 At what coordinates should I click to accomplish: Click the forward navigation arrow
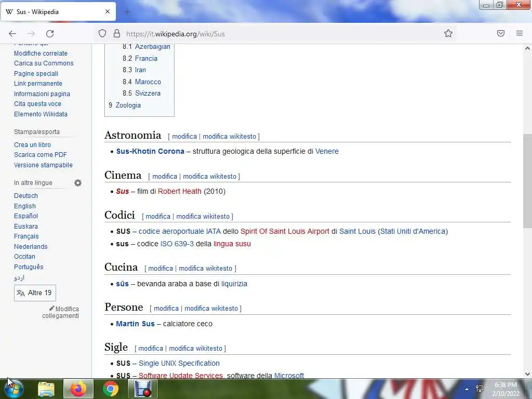31,34
